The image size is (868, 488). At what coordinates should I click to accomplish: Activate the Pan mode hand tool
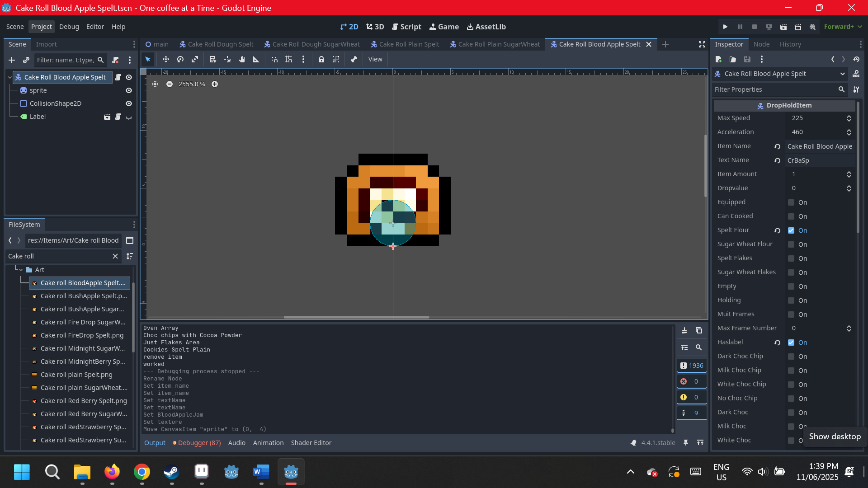point(242,59)
